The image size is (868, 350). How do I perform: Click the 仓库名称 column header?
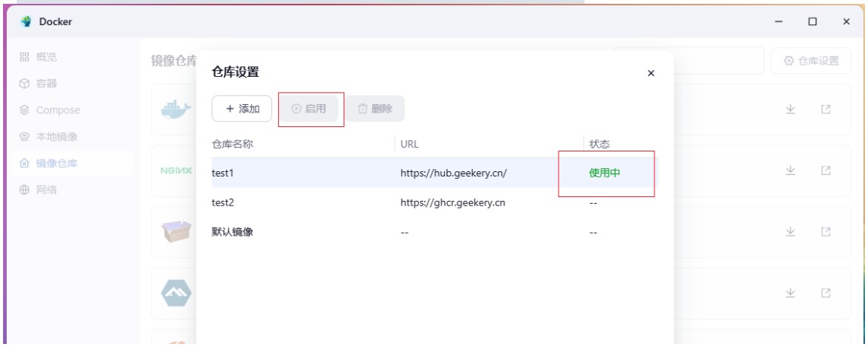tap(233, 144)
